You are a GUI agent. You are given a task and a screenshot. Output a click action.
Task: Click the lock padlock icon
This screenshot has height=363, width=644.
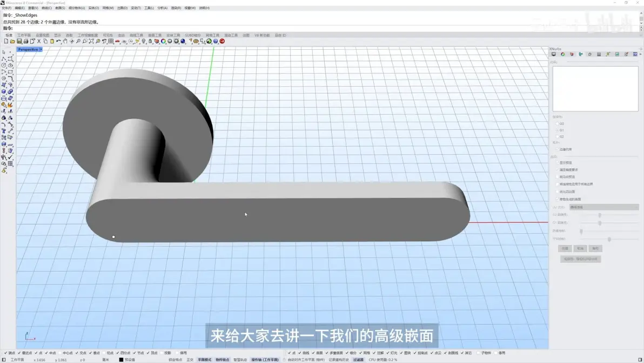pyautogui.click(x=150, y=42)
